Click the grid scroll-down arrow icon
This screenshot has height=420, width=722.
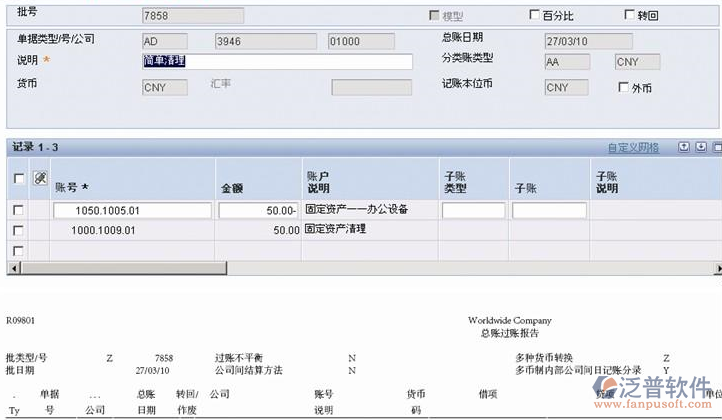(701, 147)
